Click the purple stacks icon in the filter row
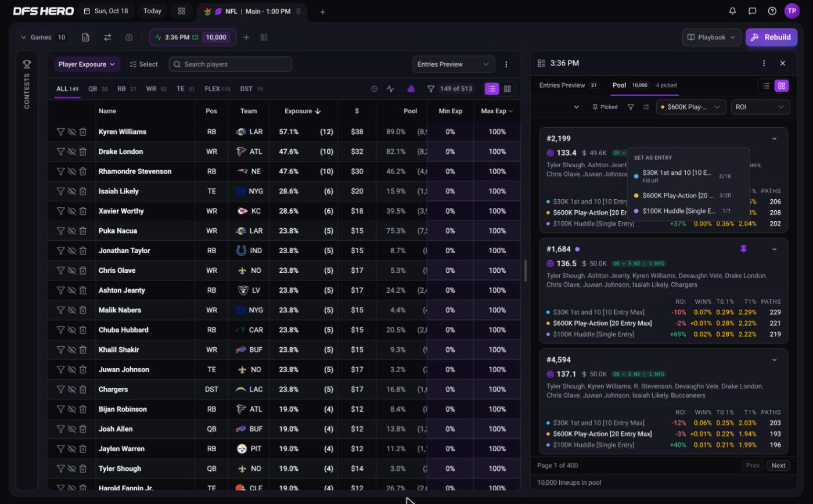This screenshot has width=813, height=504. click(411, 89)
